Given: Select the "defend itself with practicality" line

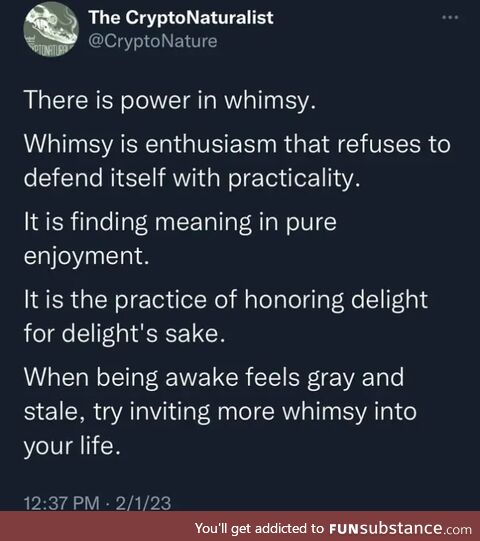Looking at the screenshot, I should [192, 179].
